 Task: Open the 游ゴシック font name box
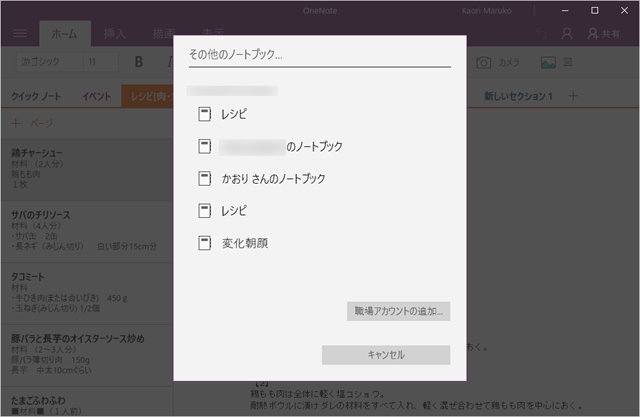(x=50, y=62)
